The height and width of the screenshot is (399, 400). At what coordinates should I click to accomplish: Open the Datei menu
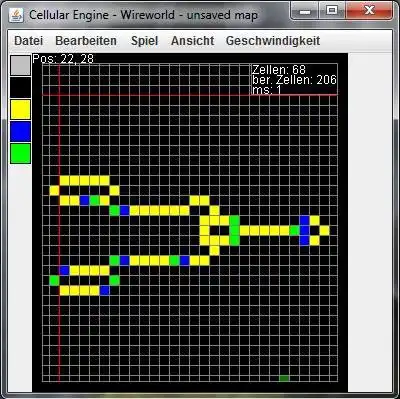click(29, 41)
